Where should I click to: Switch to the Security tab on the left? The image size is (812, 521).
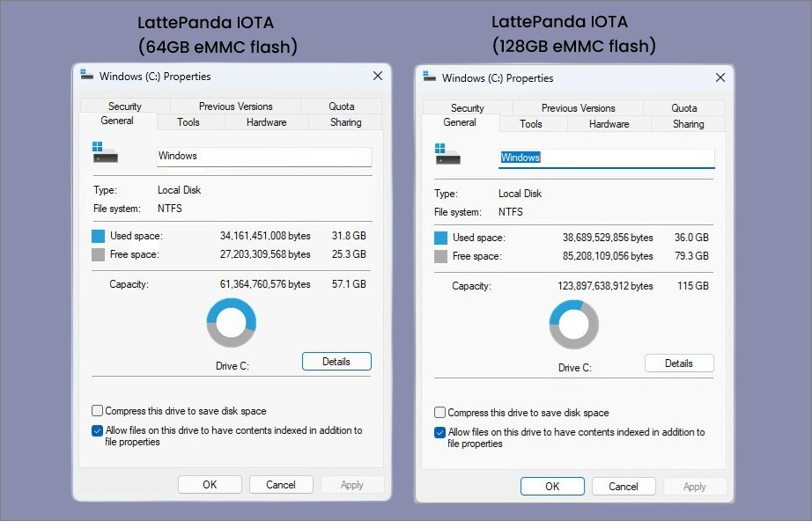click(x=123, y=106)
